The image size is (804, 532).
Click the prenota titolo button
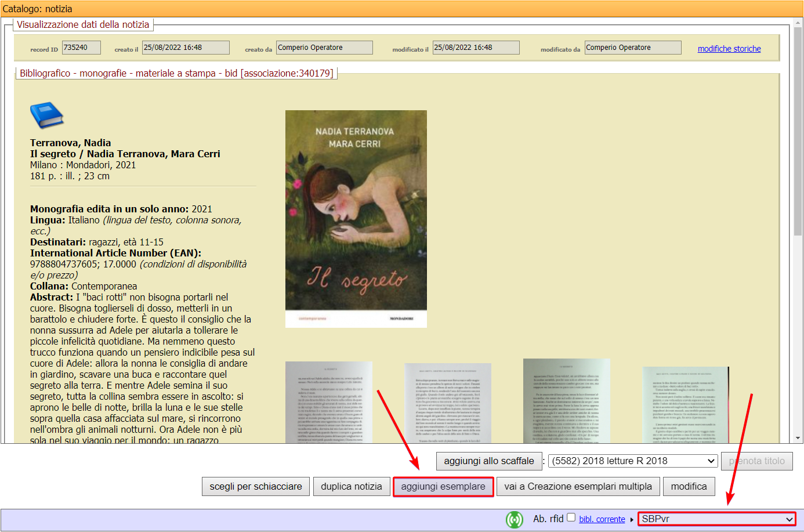[756, 461]
